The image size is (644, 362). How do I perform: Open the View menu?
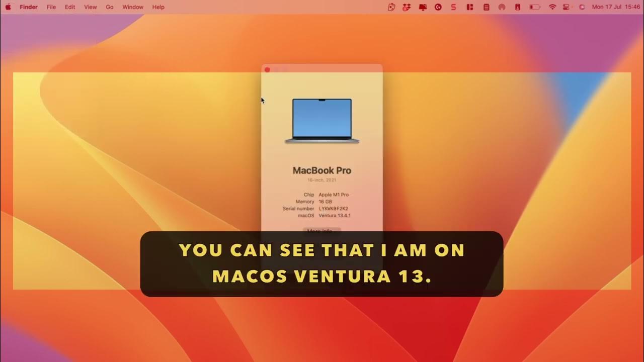tap(91, 7)
